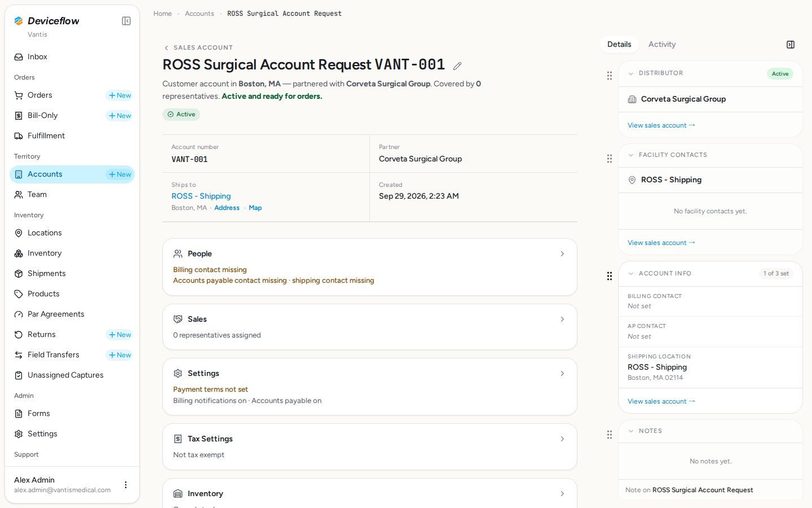Open the Map link

pyautogui.click(x=255, y=208)
